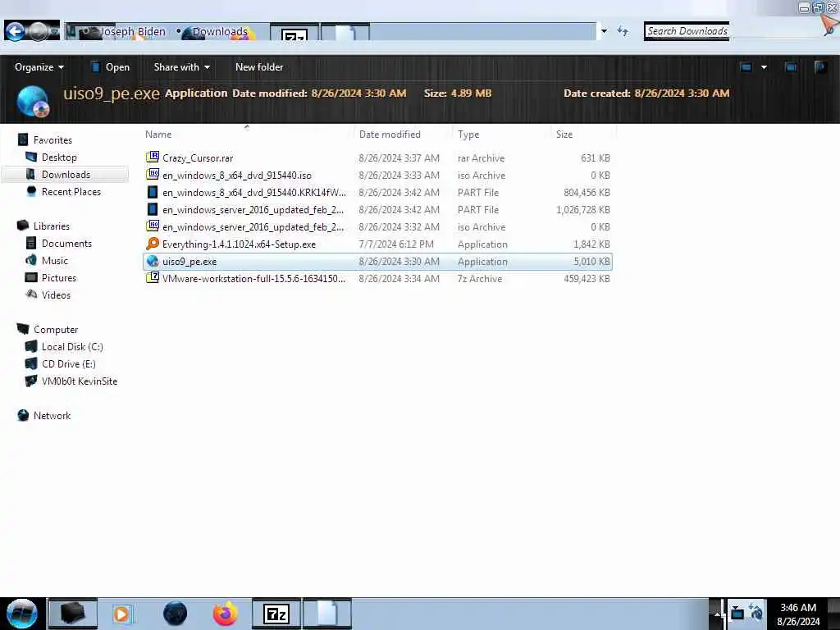Image resolution: width=840 pixels, height=630 pixels.
Task: Click Open in the toolbar
Action: pos(111,67)
